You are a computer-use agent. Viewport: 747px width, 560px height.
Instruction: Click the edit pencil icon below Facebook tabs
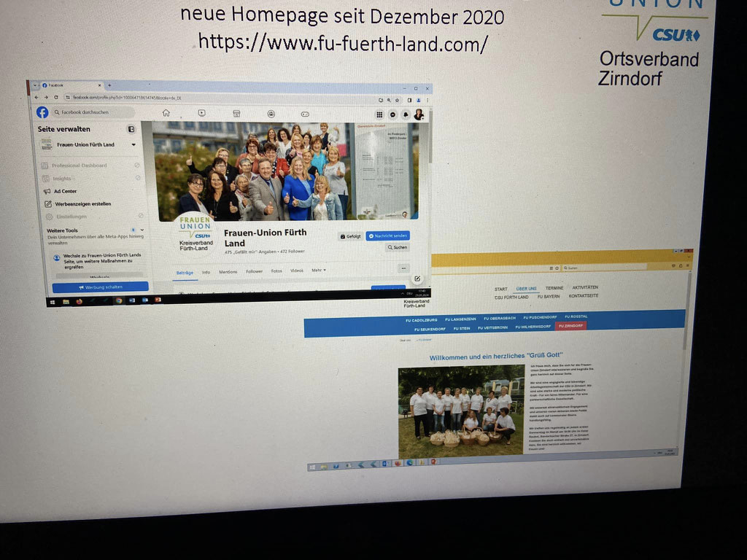(x=417, y=279)
